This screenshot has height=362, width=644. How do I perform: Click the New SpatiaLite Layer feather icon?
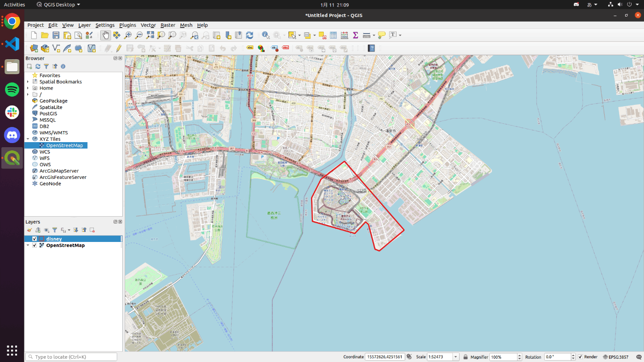[x=67, y=48]
